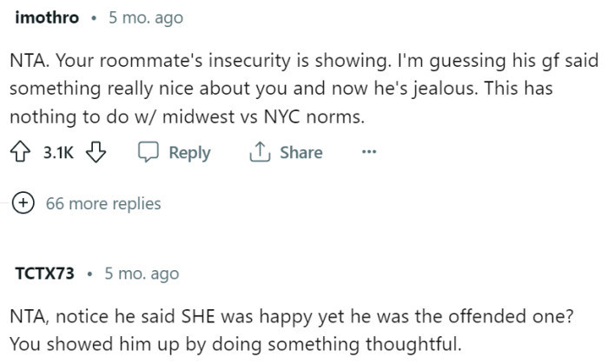Open imothro's user profile
Viewport: 608px width, 364px height.
coord(47,17)
